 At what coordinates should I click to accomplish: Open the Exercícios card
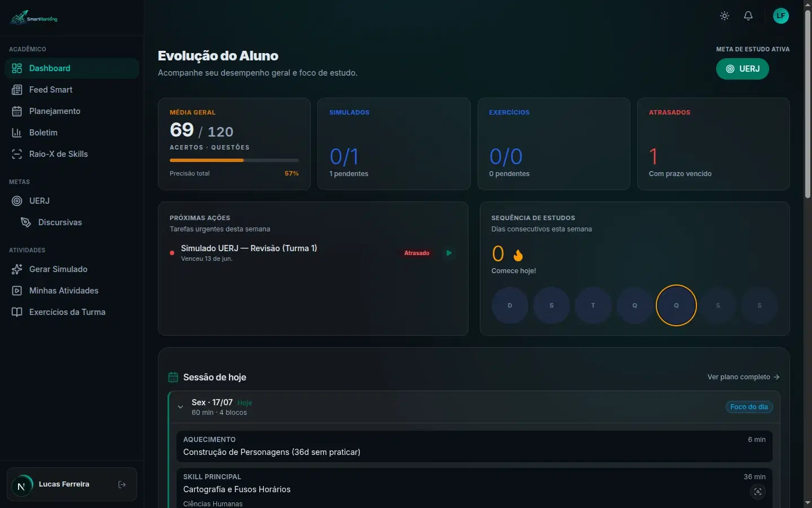[554, 144]
